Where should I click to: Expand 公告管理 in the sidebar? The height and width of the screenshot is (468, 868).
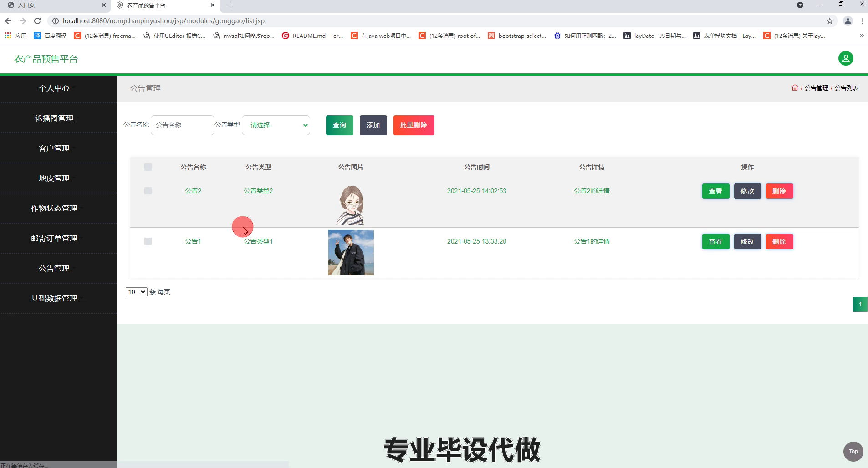[54, 269]
